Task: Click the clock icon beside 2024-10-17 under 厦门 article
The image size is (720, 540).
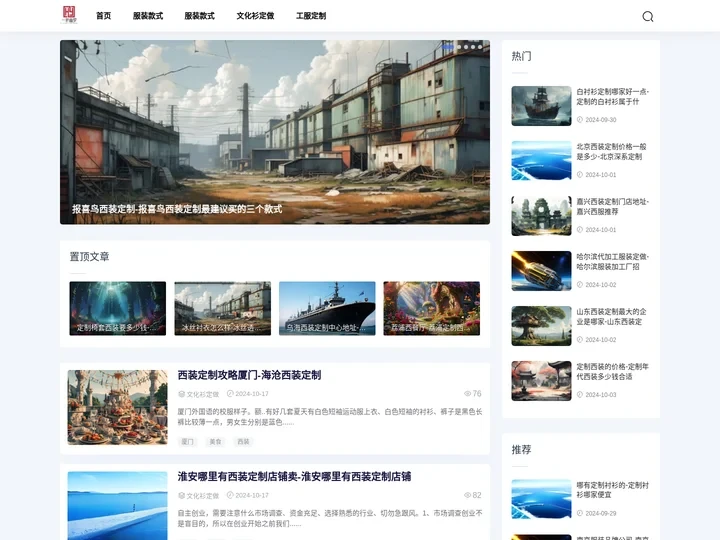Action: pos(230,394)
